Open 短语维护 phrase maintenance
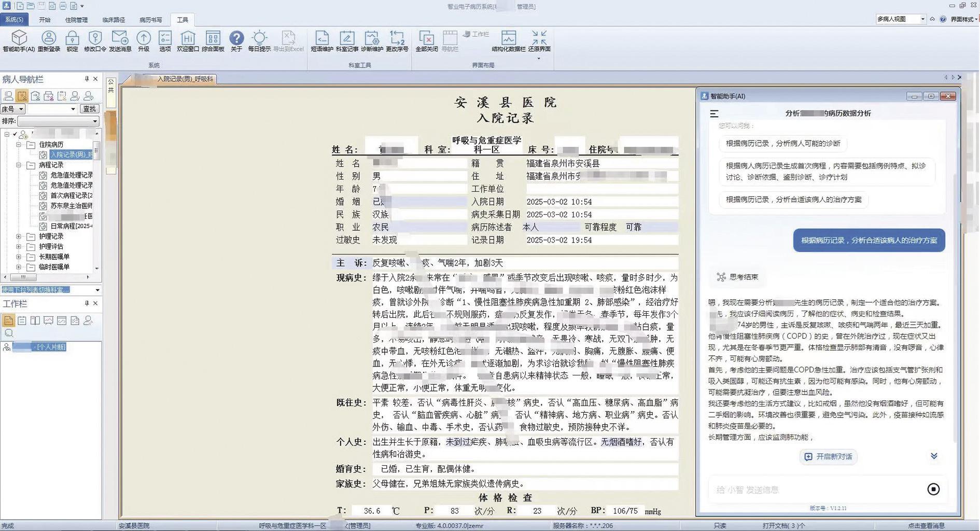This screenshot has width=980, height=531. tap(322, 41)
